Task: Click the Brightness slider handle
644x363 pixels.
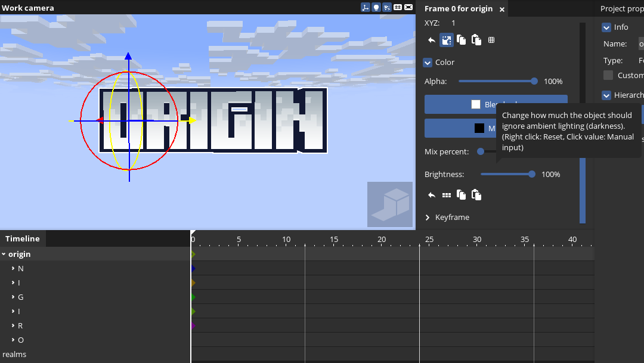Action: (532, 174)
